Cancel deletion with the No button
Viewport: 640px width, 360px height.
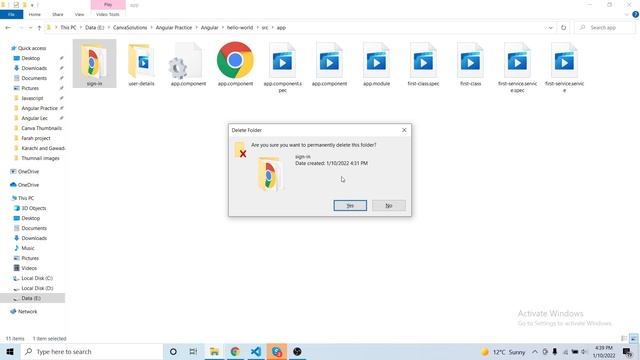click(389, 205)
